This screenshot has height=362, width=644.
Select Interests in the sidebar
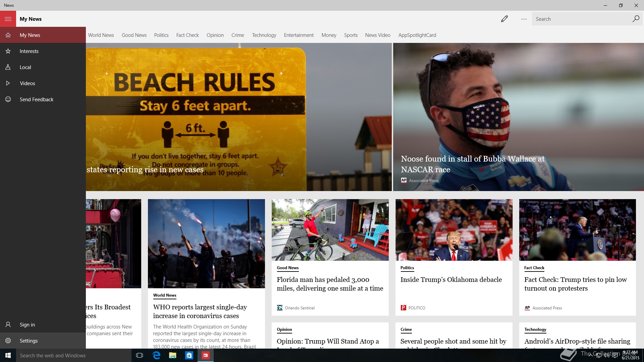(x=43, y=51)
